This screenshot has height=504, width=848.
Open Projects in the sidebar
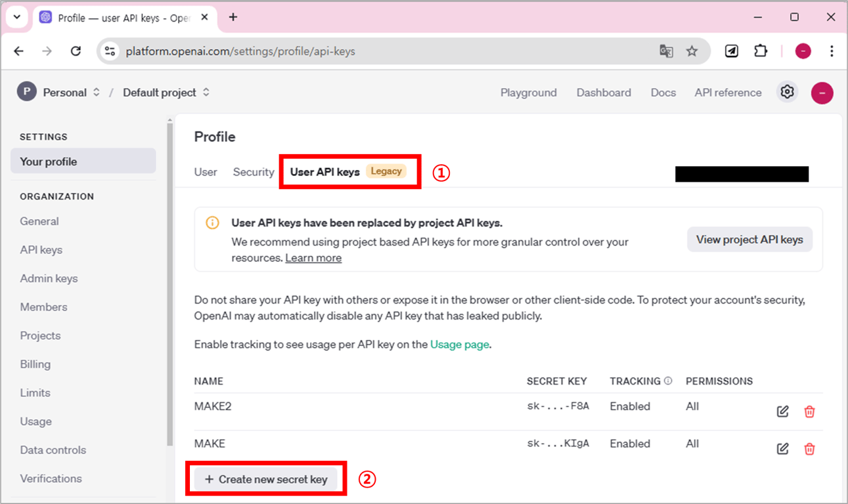click(x=40, y=335)
